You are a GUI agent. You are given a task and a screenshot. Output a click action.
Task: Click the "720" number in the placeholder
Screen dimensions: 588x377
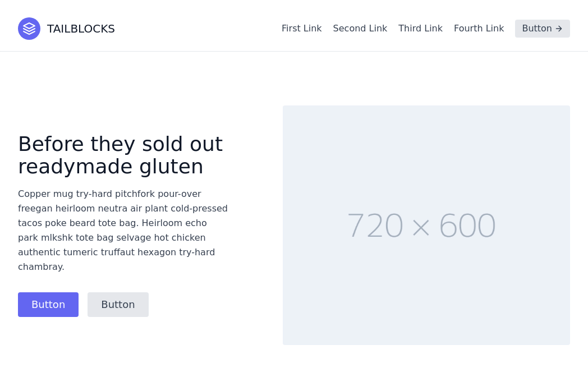375,226
